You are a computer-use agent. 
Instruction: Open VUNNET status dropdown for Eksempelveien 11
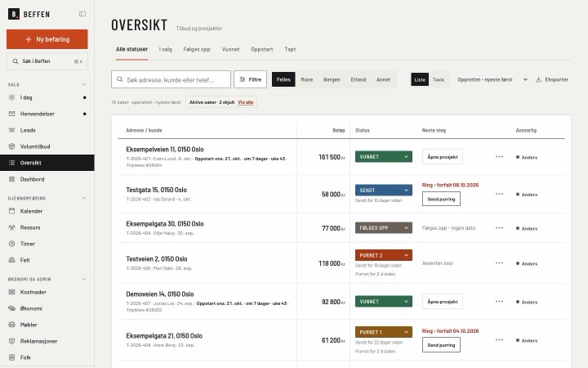pyautogui.click(x=384, y=156)
